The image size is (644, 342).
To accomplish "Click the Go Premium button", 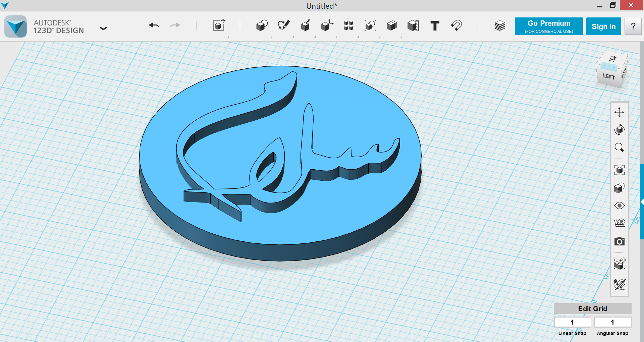I will coord(549,26).
